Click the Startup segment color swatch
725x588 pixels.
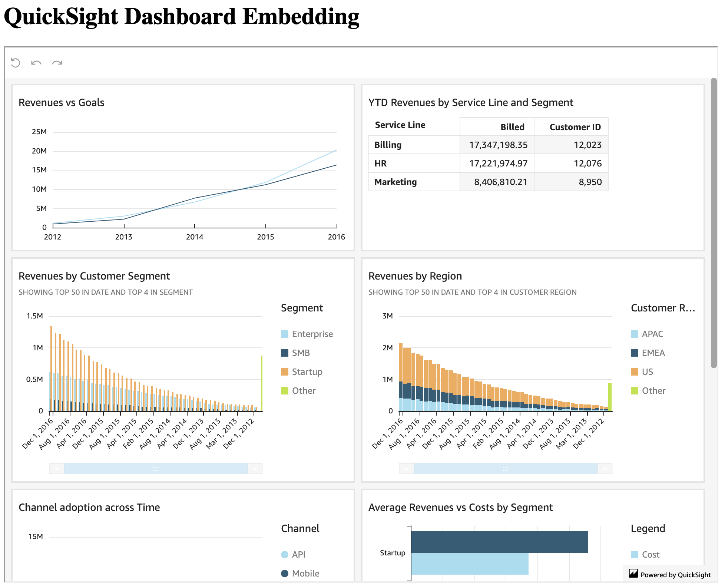285,372
